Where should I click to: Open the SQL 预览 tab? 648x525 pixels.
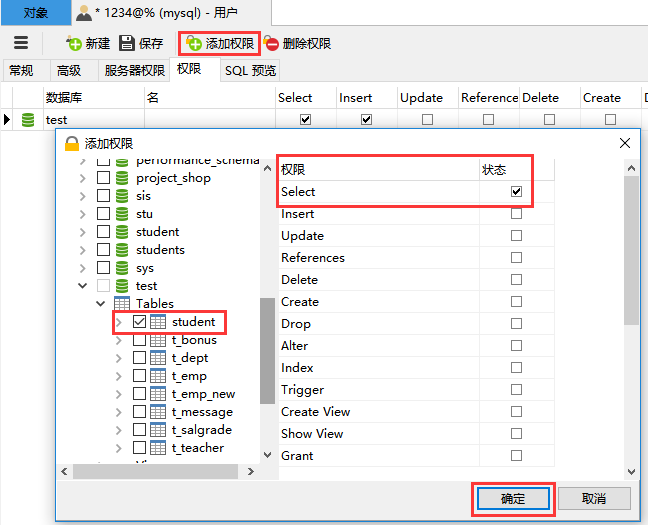point(250,70)
